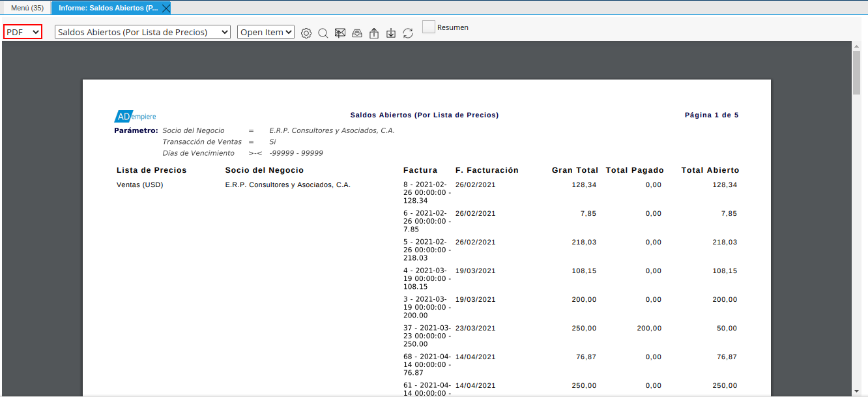The image size is (868, 397).
Task: Click the Total Pagado column header
Action: [x=635, y=170]
